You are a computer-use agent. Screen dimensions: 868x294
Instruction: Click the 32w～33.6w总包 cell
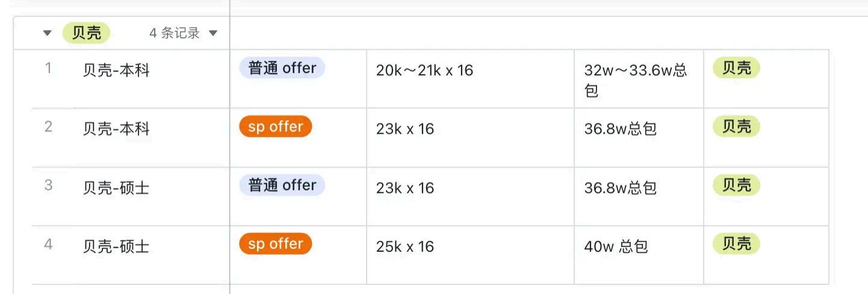[635, 80]
